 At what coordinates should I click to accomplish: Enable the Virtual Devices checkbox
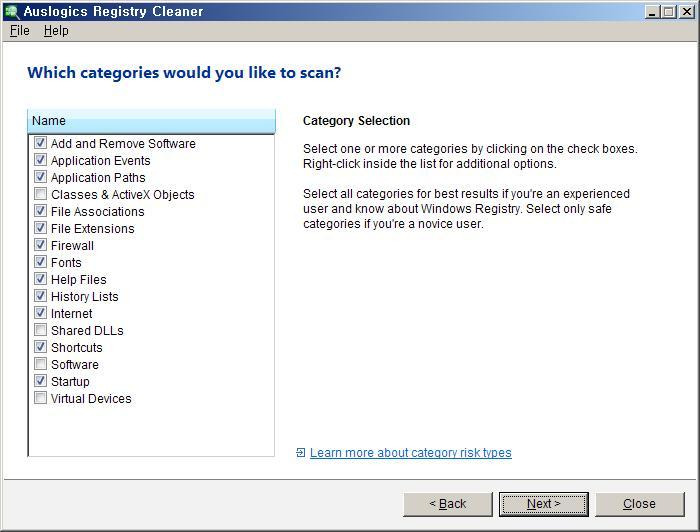(x=40, y=398)
